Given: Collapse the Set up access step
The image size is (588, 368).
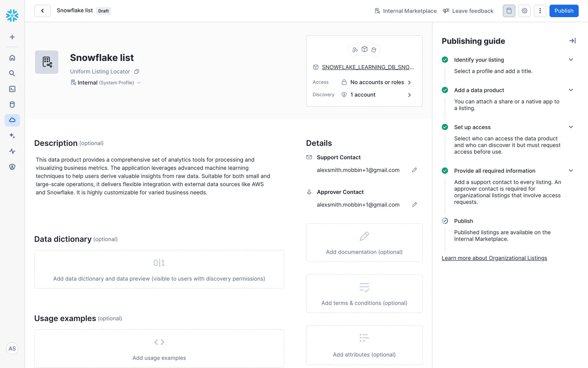Looking at the screenshot, I should tap(571, 127).
